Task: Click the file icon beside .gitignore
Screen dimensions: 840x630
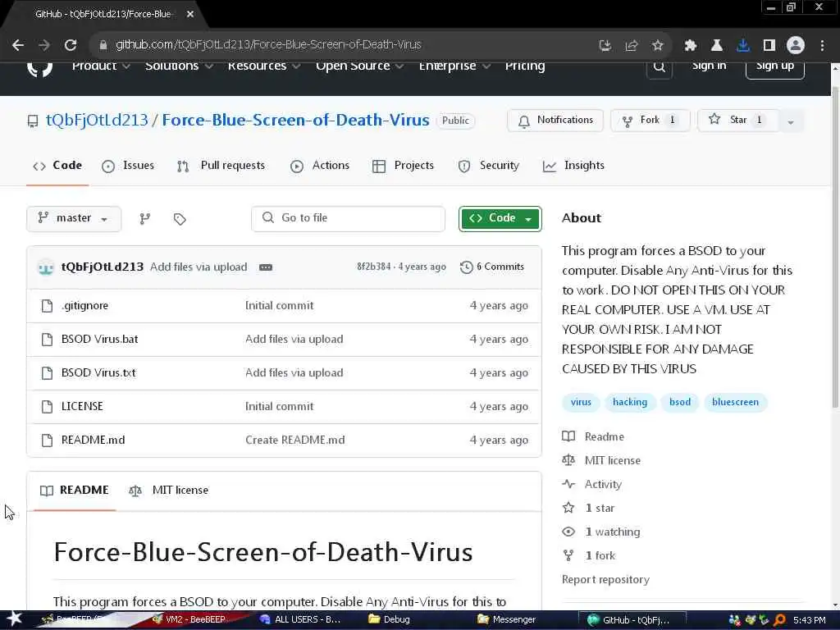Action: (47, 305)
